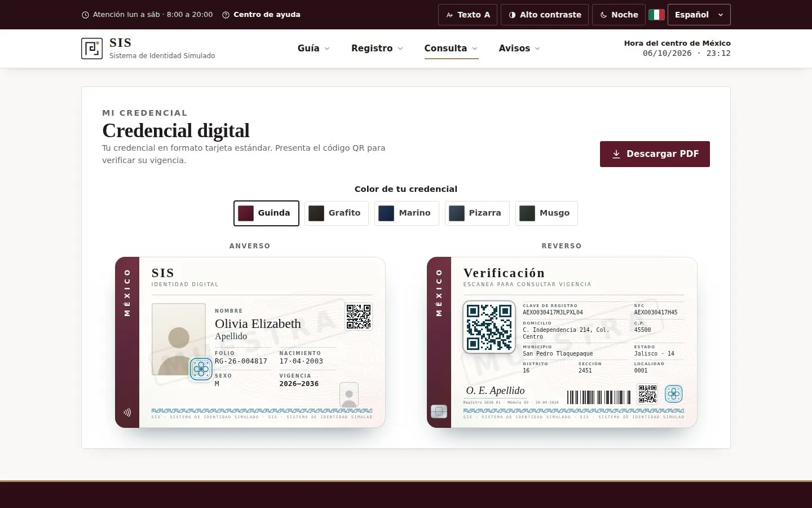Image resolution: width=812 pixels, height=508 pixels.
Task: Expand the Registro menu chevron
Action: tap(400, 49)
